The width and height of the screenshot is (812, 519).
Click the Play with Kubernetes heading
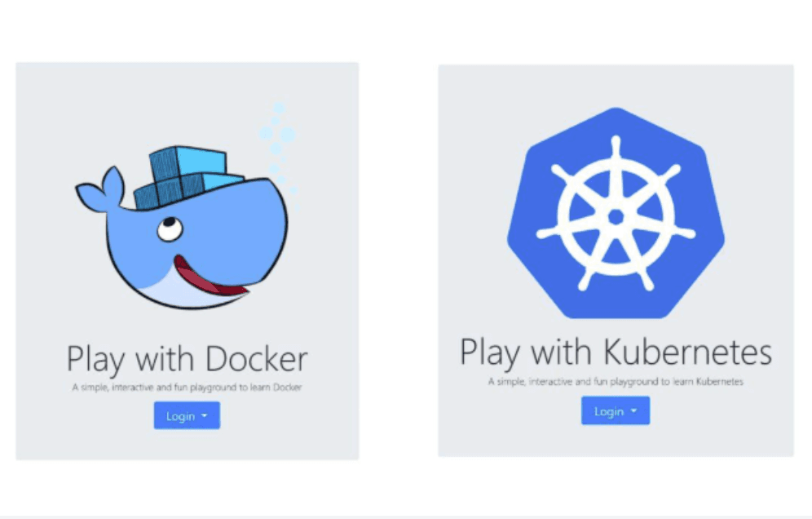point(616,351)
